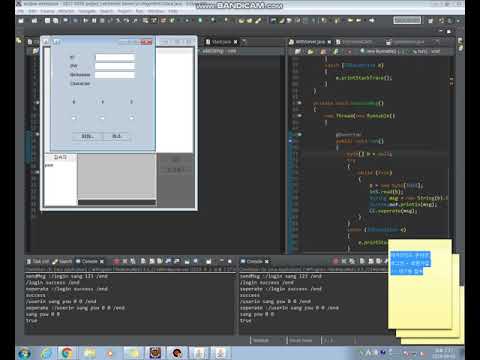
Task: Click the Forward navigation arrow in toolbar
Action: coord(372,20)
